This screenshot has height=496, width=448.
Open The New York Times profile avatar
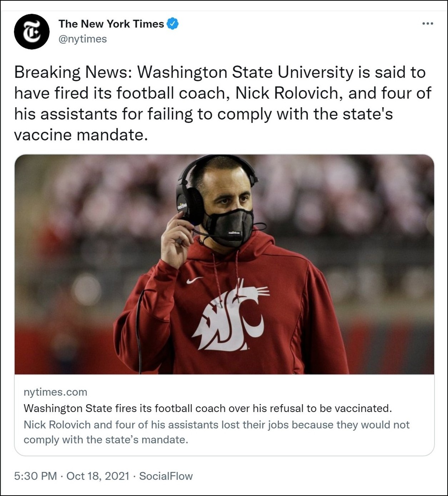click(32, 31)
